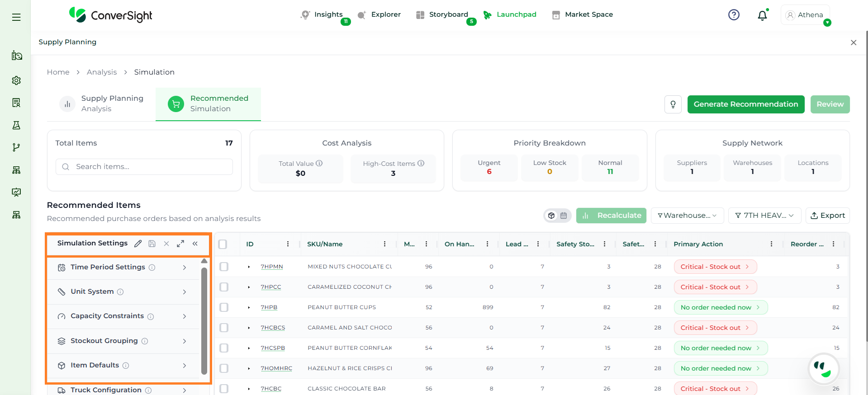This screenshot has height=395, width=868.
Task: Open the help question mark icon
Action: (734, 15)
